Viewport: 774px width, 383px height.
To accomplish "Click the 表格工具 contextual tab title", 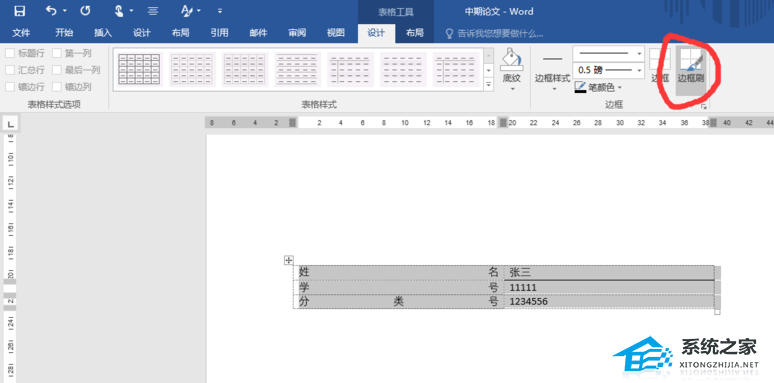I will tap(395, 12).
